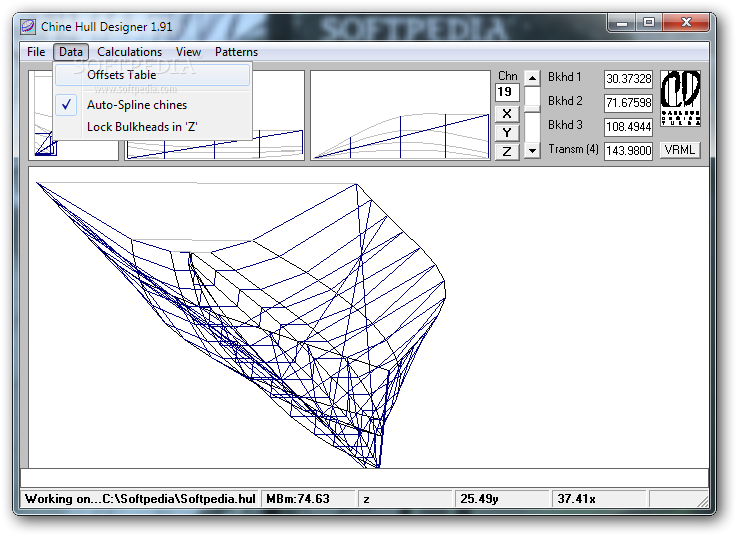Enable Lock Bulkheads in 'Z'
Screen dimensions: 737x536
[x=152, y=127]
